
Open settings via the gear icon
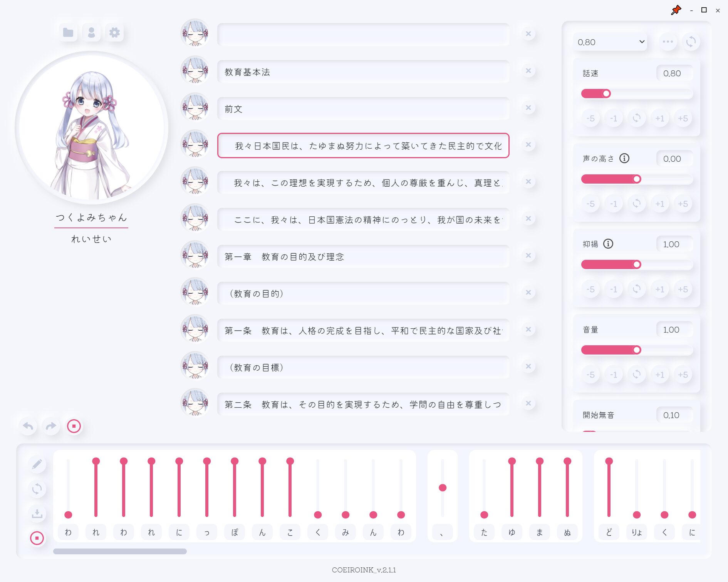114,32
